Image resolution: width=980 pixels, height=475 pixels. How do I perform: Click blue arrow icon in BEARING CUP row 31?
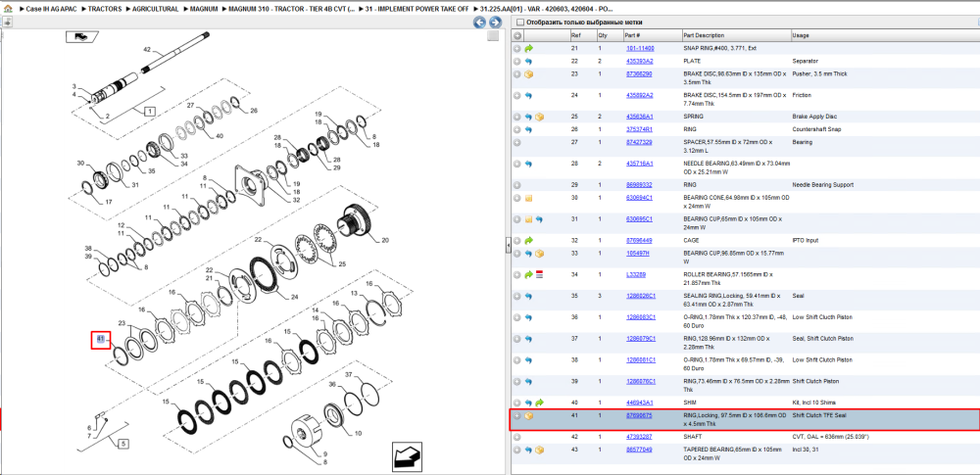click(539, 219)
